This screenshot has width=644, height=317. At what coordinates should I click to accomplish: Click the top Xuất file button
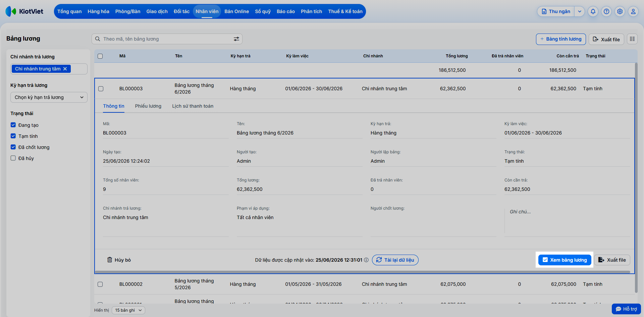point(606,39)
